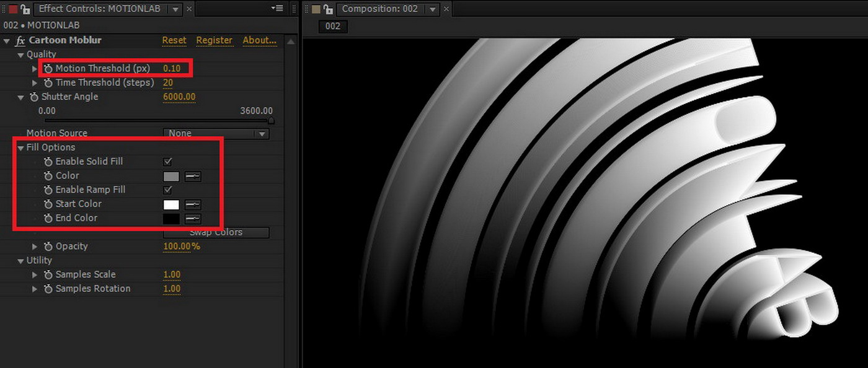Disable the Enable Solid Fill checkbox
The height and width of the screenshot is (368, 868).
(x=167, y=162)
